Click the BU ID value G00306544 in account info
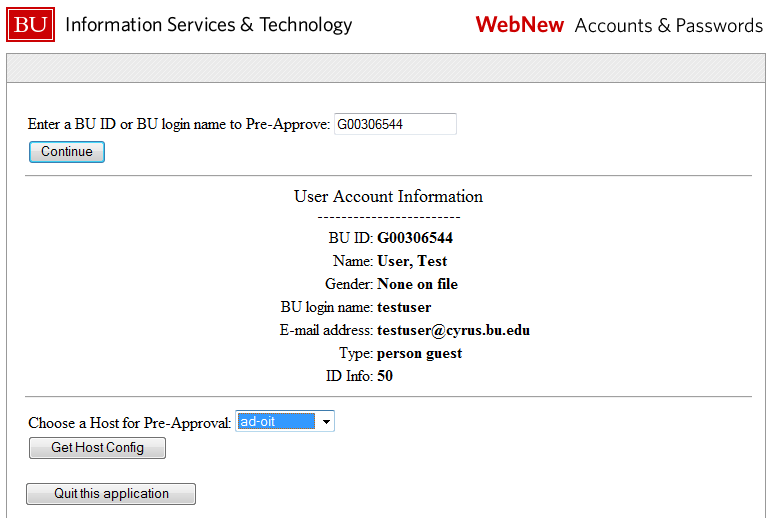The height and width of the screenshot is (518, 775). [415, 238]
